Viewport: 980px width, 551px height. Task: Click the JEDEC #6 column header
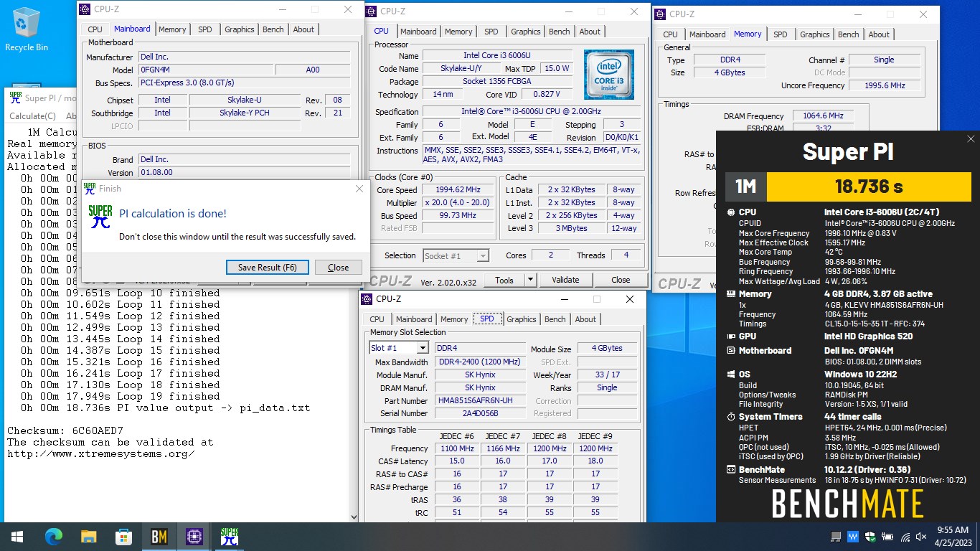(x=457, y=436)
